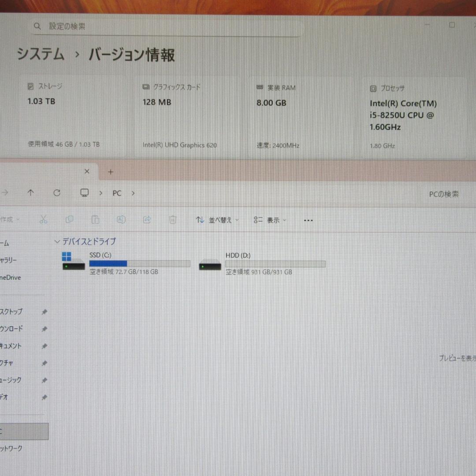
Task: Click the SSD (C:) usage bar
Action: [x=139, y=263]
